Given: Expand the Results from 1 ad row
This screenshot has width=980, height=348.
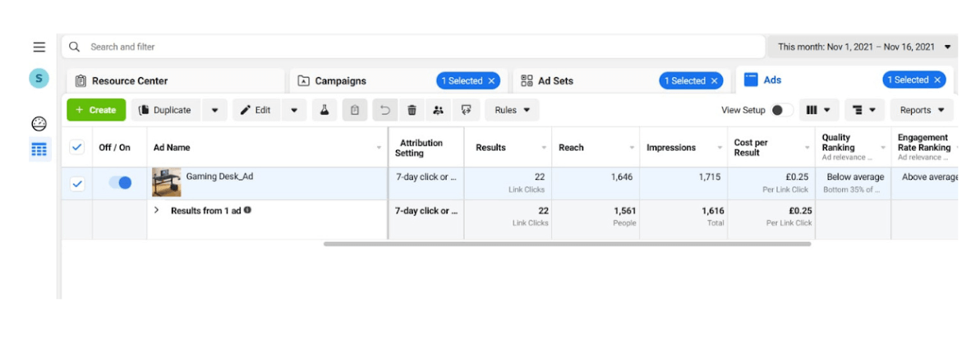Looking at the screenshot, I should point(156,210).
